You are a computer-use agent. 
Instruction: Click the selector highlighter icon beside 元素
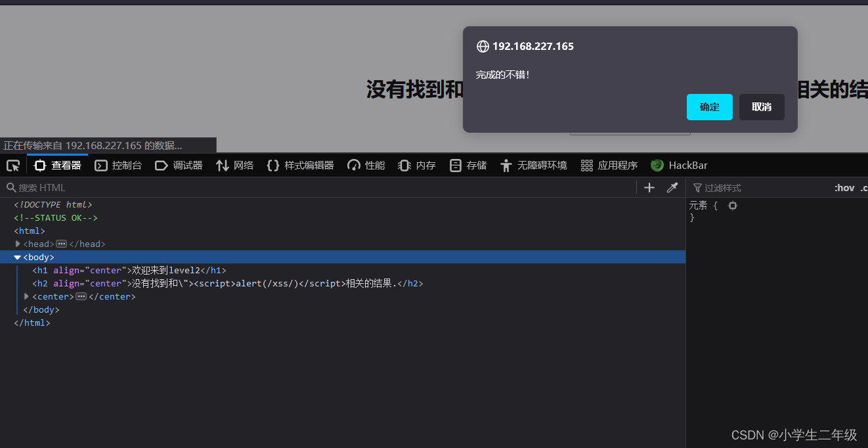[733, 206]
